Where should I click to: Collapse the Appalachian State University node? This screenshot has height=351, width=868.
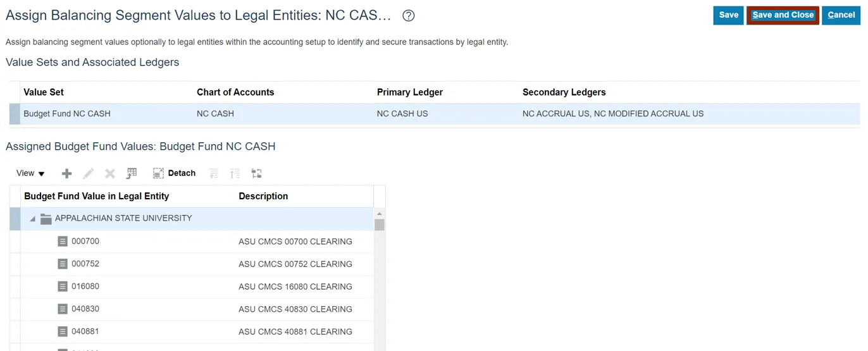(32, 219)
